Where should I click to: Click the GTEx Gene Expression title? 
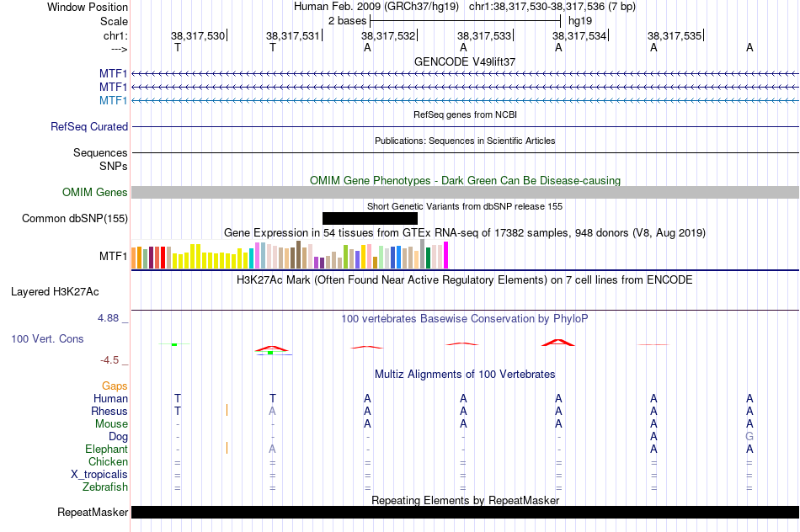click(465, 233)
